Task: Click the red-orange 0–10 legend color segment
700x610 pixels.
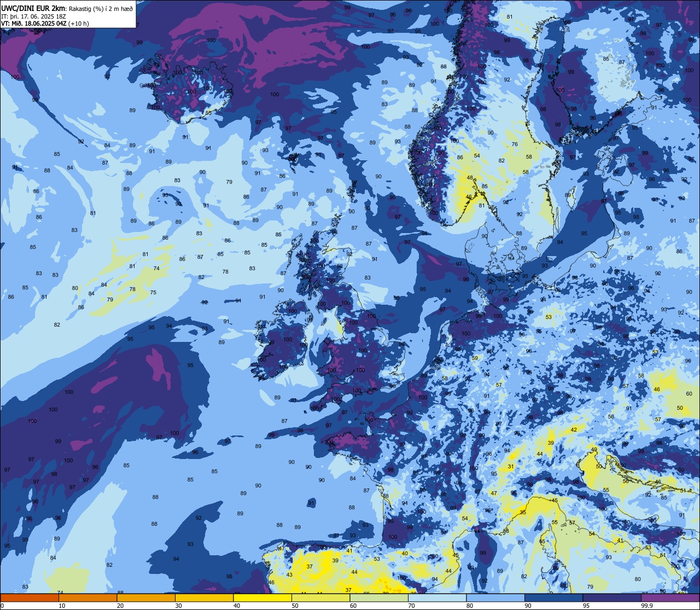Action: (30, 598)
